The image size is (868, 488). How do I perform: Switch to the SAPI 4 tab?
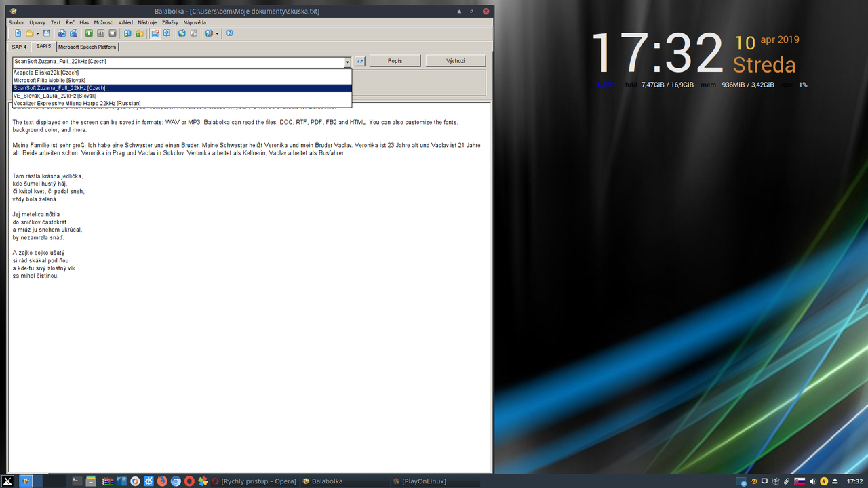point(19,47)
